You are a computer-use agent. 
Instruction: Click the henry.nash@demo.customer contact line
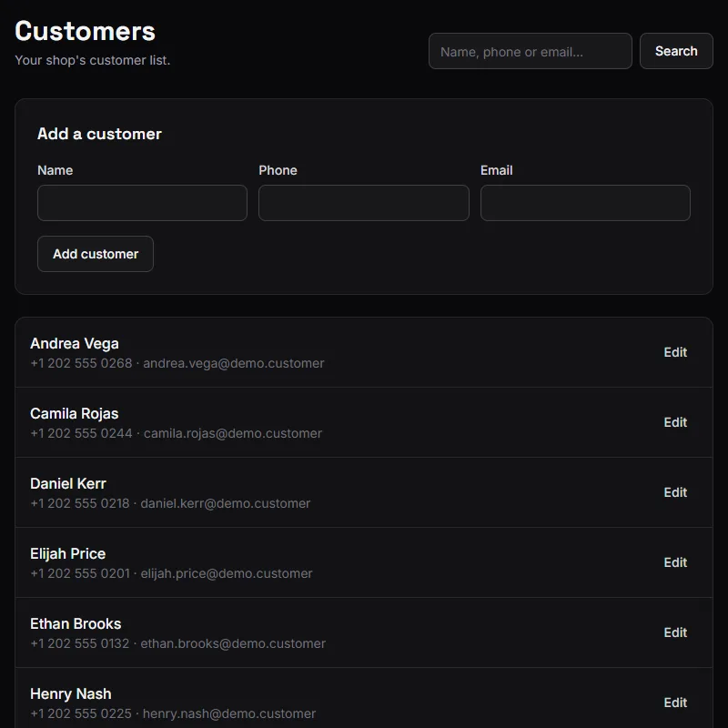pos(173,714)
